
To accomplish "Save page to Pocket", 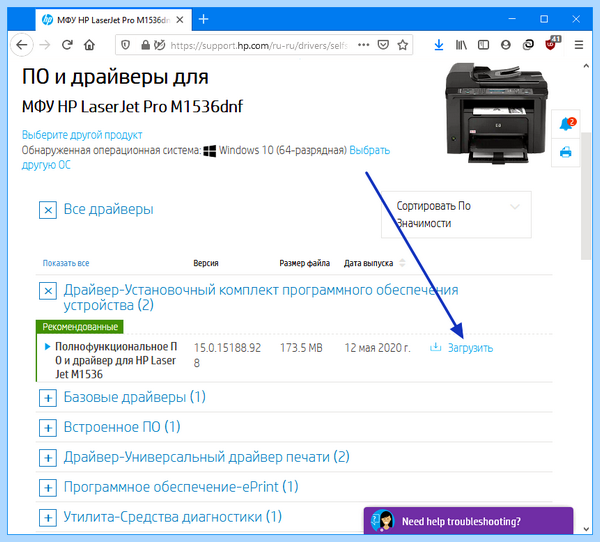I will point(383,45).
